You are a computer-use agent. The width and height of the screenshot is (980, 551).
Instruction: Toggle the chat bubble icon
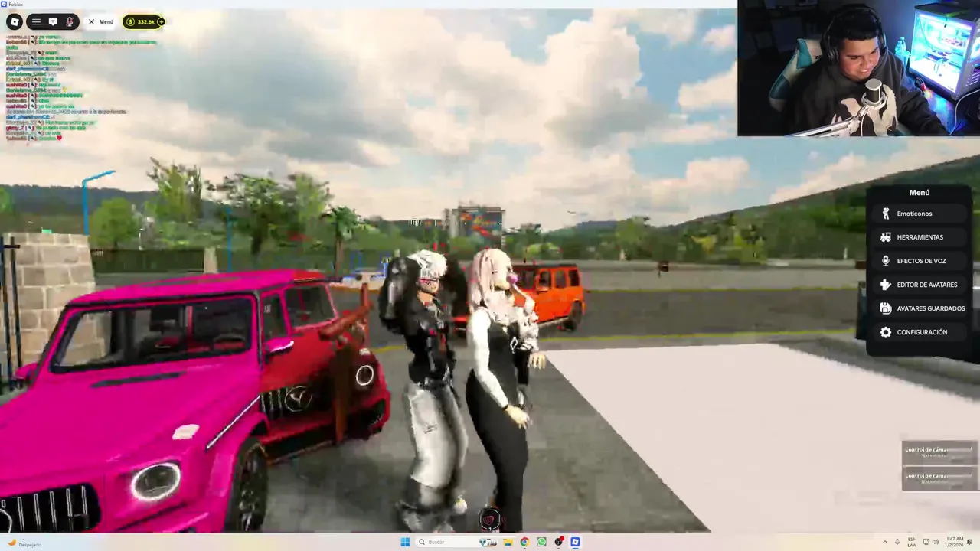(53, 21)
